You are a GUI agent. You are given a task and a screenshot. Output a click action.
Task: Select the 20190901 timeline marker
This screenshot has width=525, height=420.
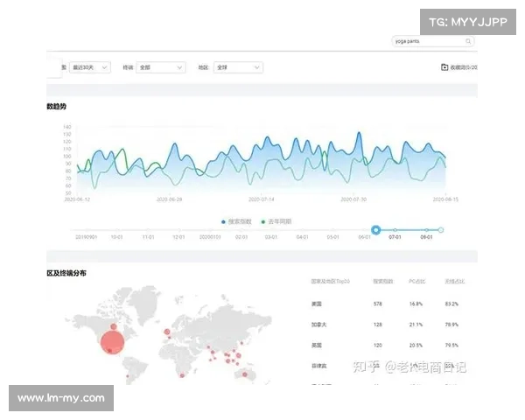tap(87, 237)
